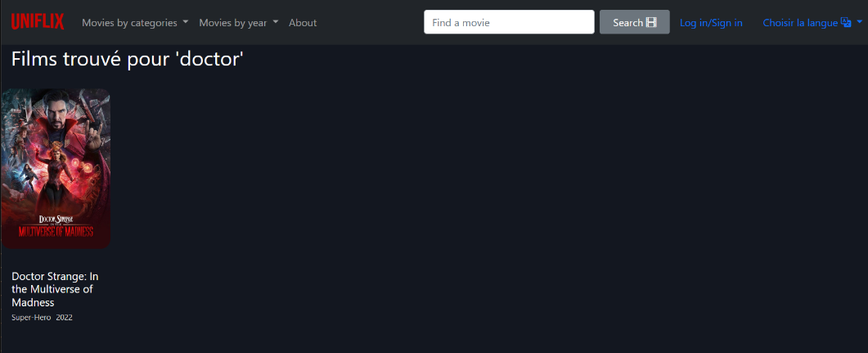This screenshot has height=353, width=868.
Task: Open the Log in/Sign in link
Action: (x=711, y=22)
